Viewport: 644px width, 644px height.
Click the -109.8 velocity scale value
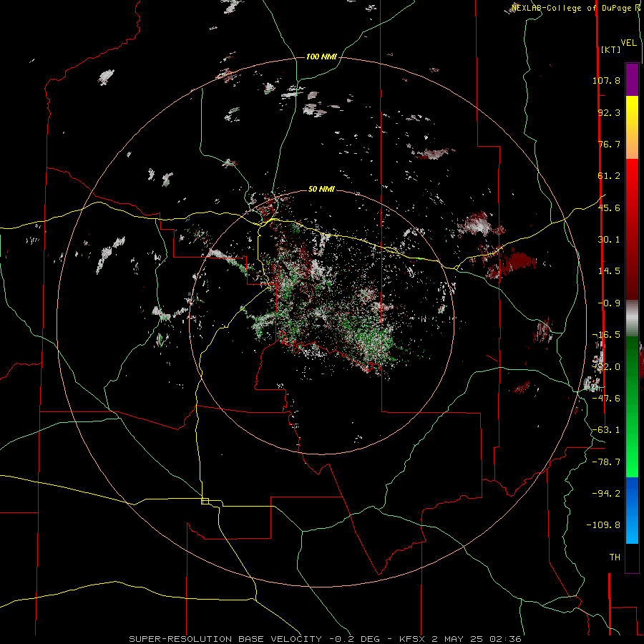[x=603, y=525]
